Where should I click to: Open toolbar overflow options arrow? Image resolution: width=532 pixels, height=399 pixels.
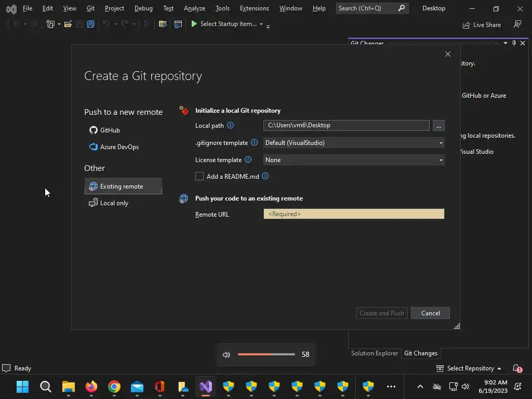coord(268,26)
